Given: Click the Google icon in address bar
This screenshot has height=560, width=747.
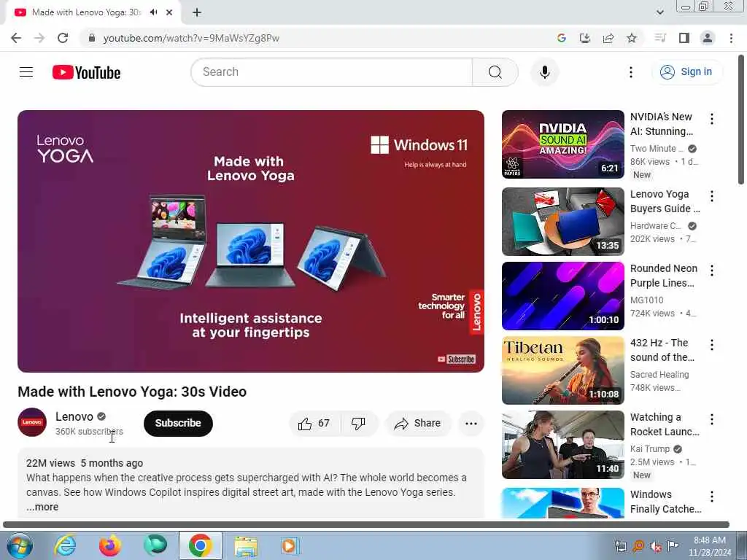Looking at the screenshot, I should point(562,38).
